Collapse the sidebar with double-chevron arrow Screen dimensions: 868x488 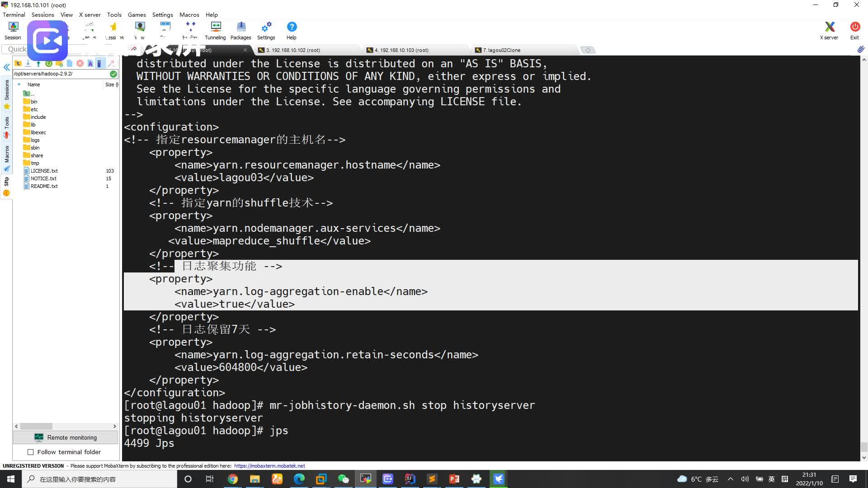(6, 67)
